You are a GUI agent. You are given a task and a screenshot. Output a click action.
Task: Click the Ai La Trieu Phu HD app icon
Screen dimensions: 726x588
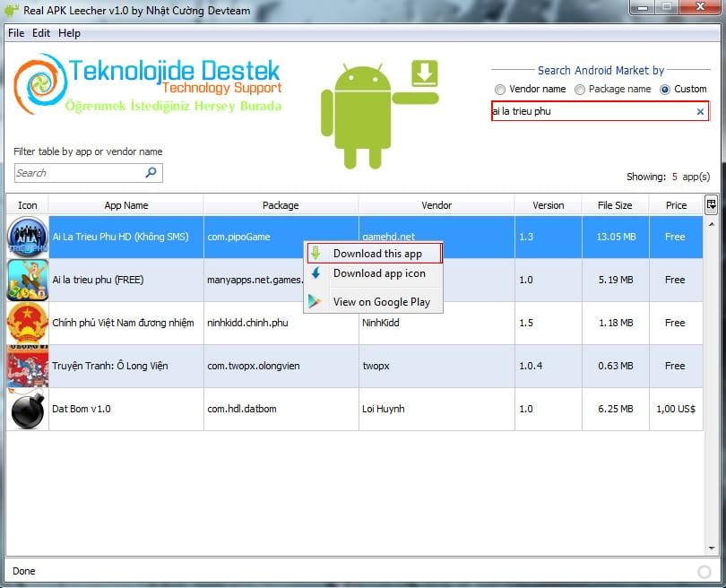click(28, 237)
